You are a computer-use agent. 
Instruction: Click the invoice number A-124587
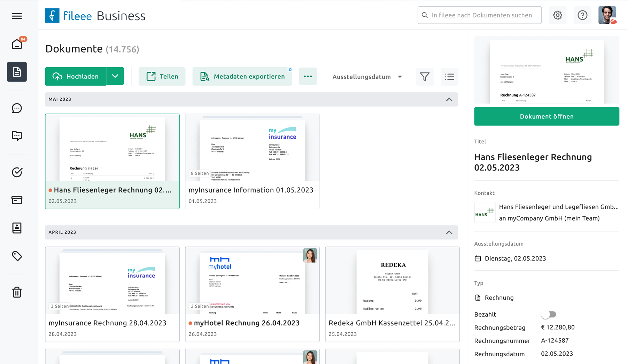coord(555,341)
